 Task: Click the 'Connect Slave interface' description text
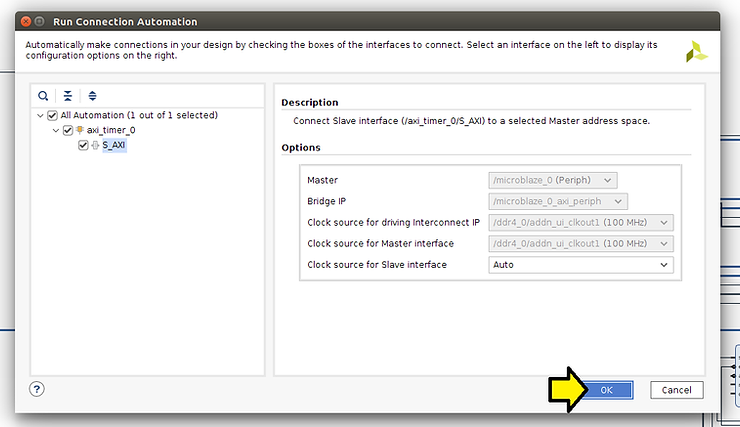[x=471, y=121]
